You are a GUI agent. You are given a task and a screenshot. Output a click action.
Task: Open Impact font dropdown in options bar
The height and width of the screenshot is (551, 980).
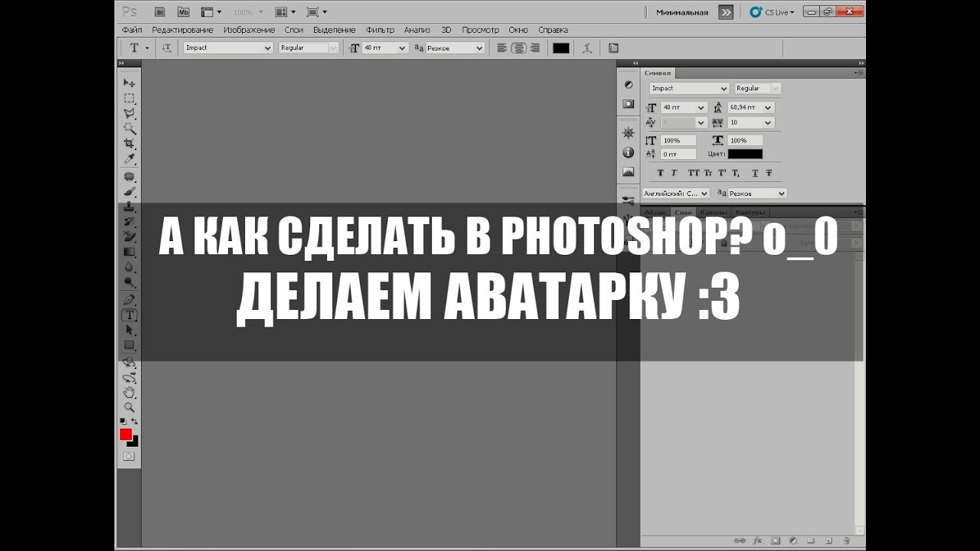click(267, 47)
